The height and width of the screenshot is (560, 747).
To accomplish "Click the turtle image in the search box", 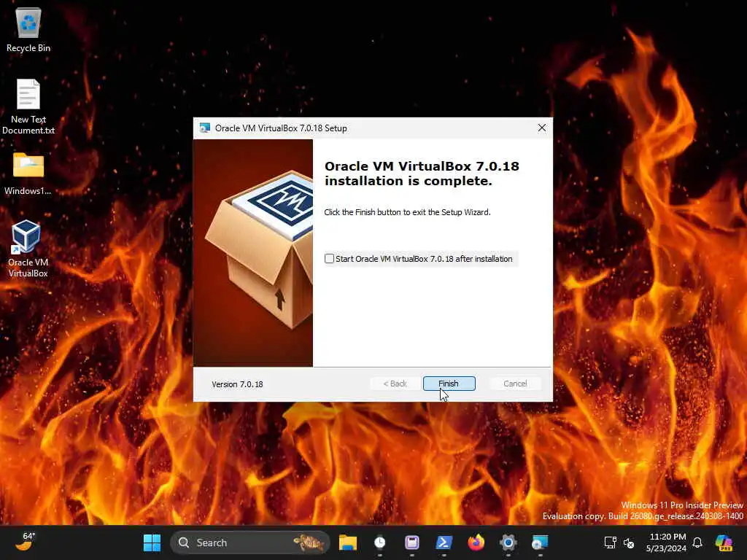I will coord(309,542).
